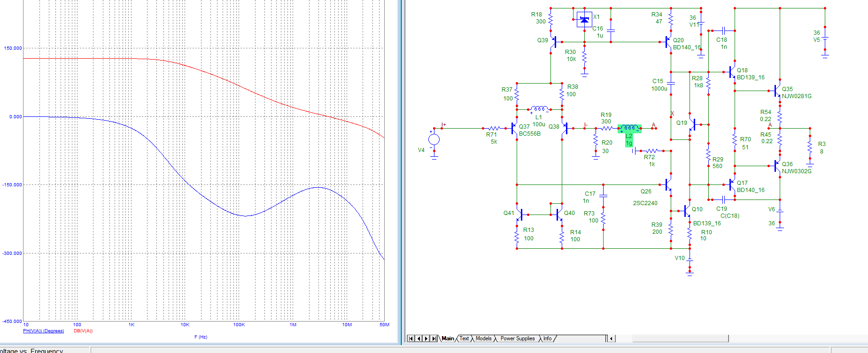Select the Q36 output transistor symbol
868x353 pixels.
pos(777,166)
